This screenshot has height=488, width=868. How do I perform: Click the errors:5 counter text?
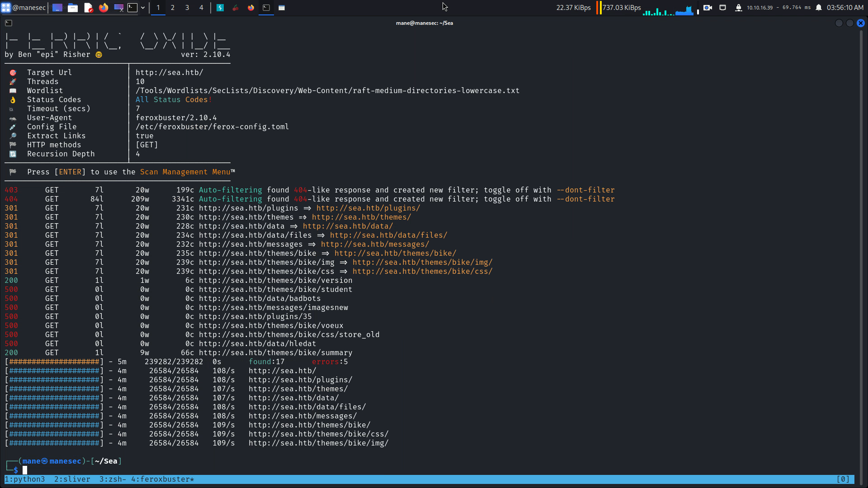330,362
